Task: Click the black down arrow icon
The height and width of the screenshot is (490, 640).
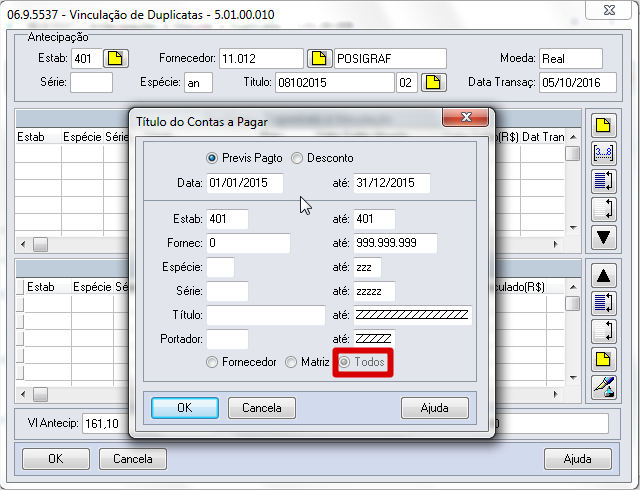Action: click(x=603, y=237)
